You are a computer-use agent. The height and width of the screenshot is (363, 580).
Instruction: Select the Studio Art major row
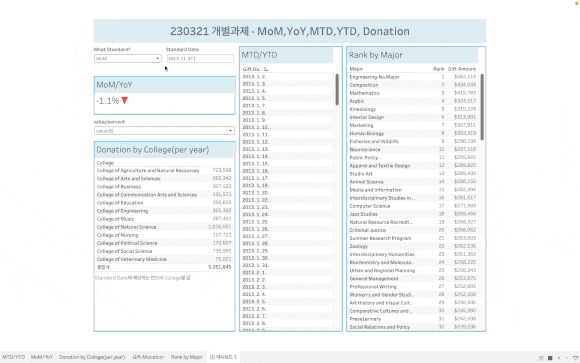(413, 174)
